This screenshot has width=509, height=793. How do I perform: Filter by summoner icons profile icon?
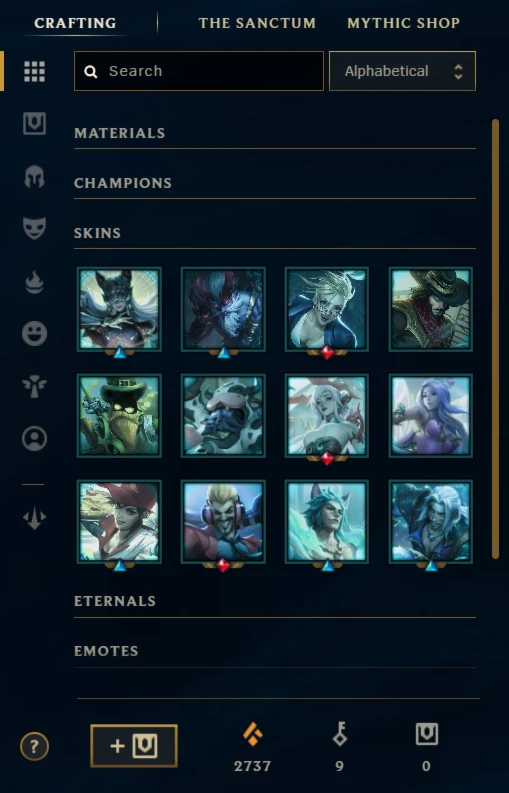pos(34,438)
